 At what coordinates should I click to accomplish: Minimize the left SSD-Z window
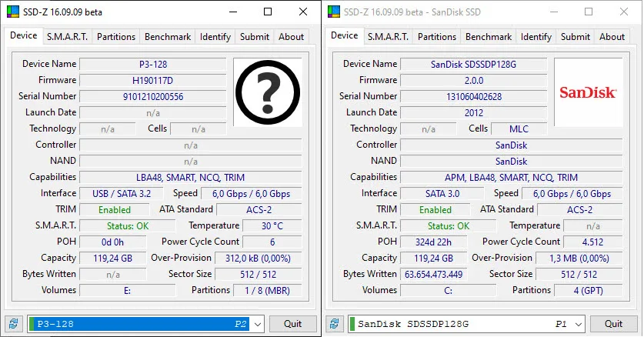point(233,12)
